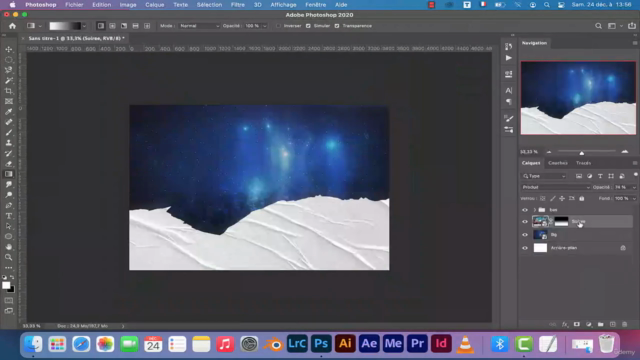
Task: Select the Eyedropper tool
Action: 9,111
